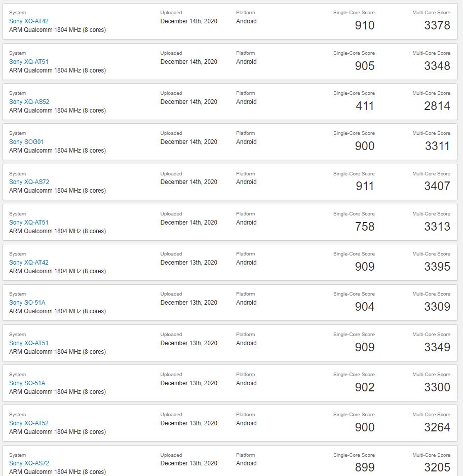Click the multi-core score 3407
Viewport: 463px width, 476px height.
[x=437, y=186]
